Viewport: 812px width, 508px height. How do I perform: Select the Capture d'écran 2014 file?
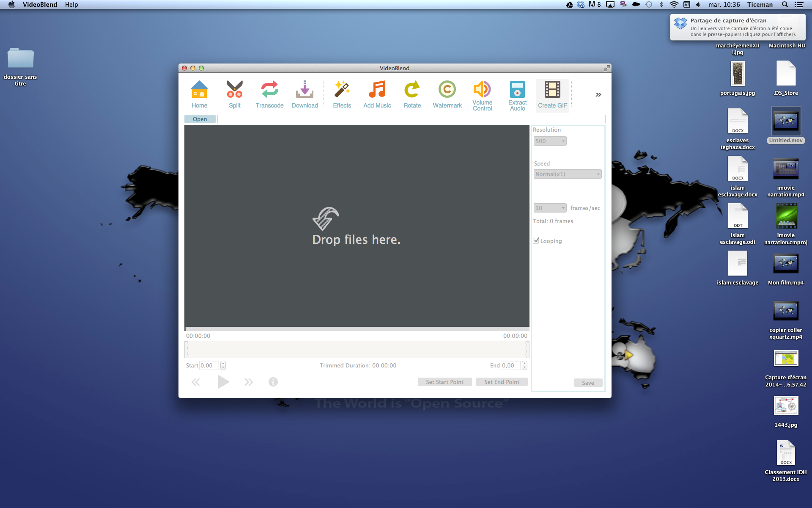[x=786, y=368]
